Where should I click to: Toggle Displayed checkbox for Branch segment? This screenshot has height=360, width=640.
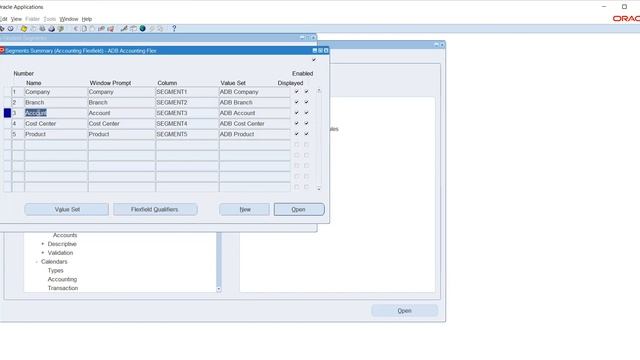297,102
